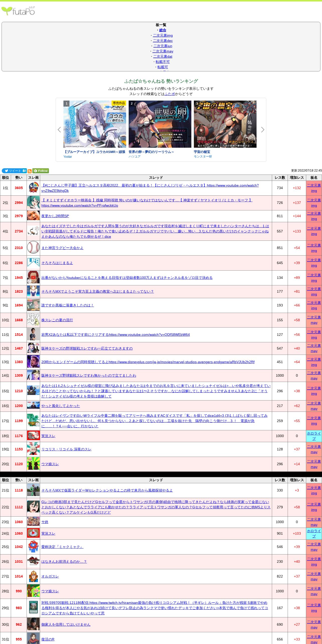
Task: Open the 総合 board link
Action: [x=163, y=30]
